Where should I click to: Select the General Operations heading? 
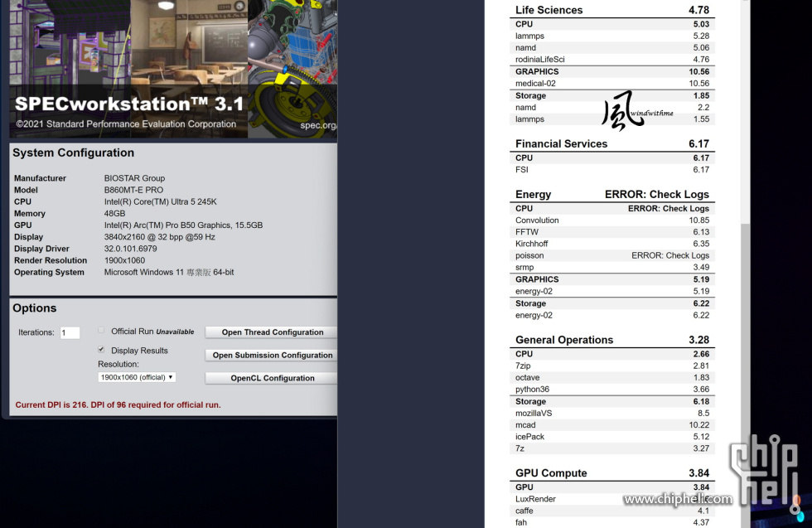[x=612, y=340]
